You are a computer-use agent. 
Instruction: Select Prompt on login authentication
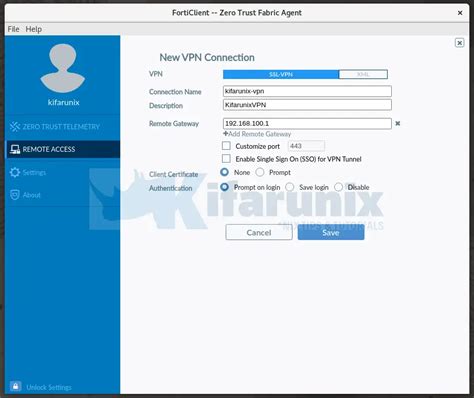click(225, 187)
